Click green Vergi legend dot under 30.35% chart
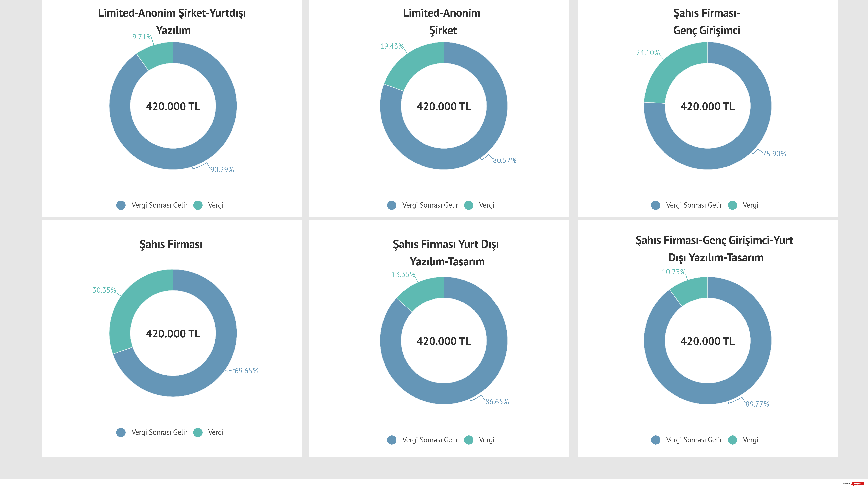 (198, 432)
